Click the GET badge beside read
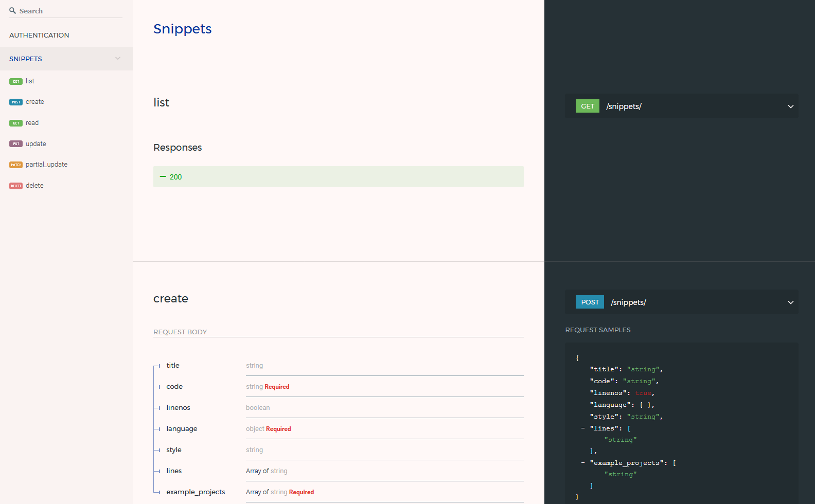Screen dimensions: 815x504 16,123
